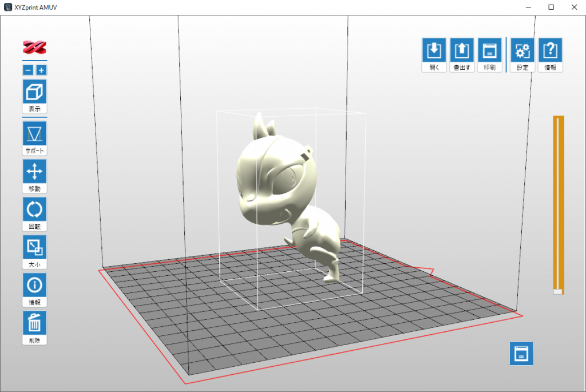Image resolution: width=586 pixels, height=392 pixels.
Task: Maximize the XYZprint AMUV window
Action: tap(551, 7)
